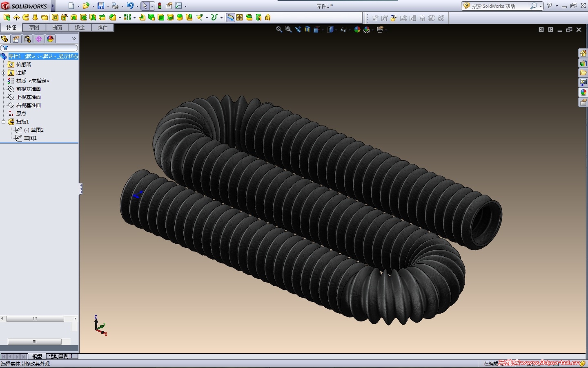The height and width of the screenshot is (368, 588).
Task: Open the DimXpertManager panel tab
Action: click(x=39, y=39)
